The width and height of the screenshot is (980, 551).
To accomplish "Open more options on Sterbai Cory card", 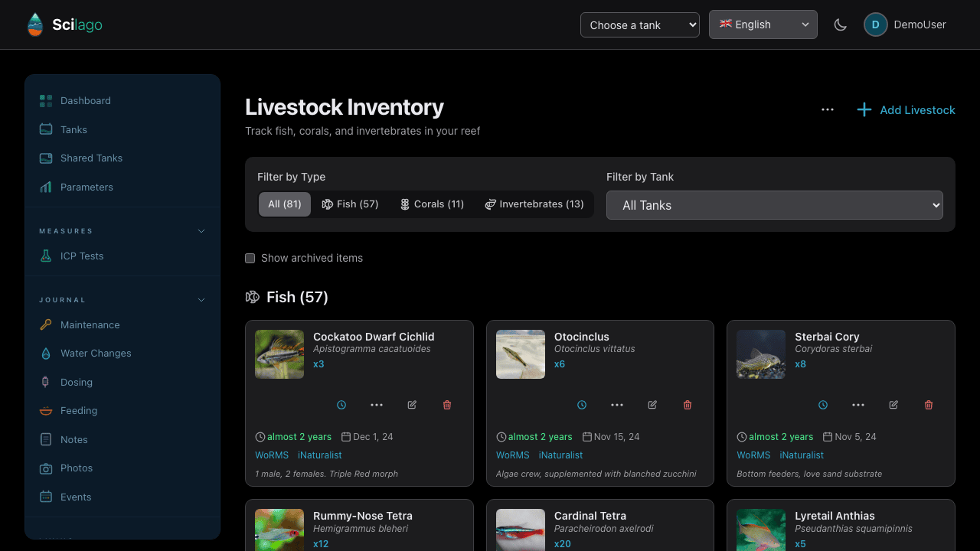I will (x=858, y=405).
